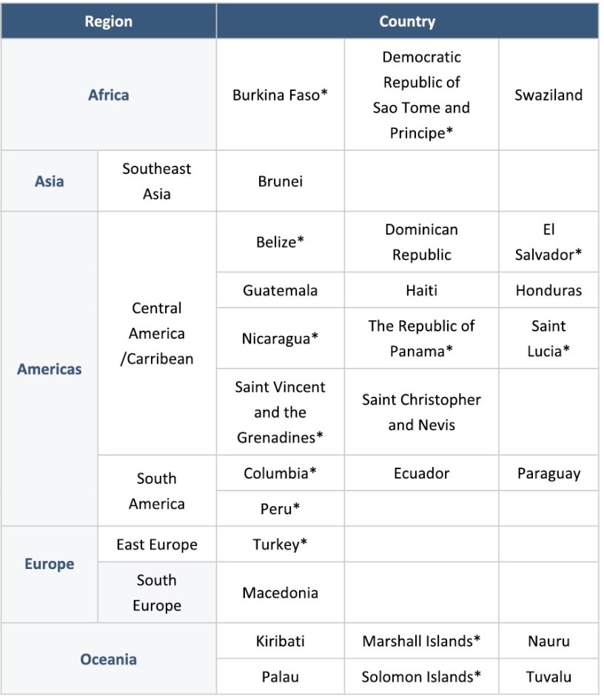
Task: Select the East Europe subregion cell
Action: [156, 545]
